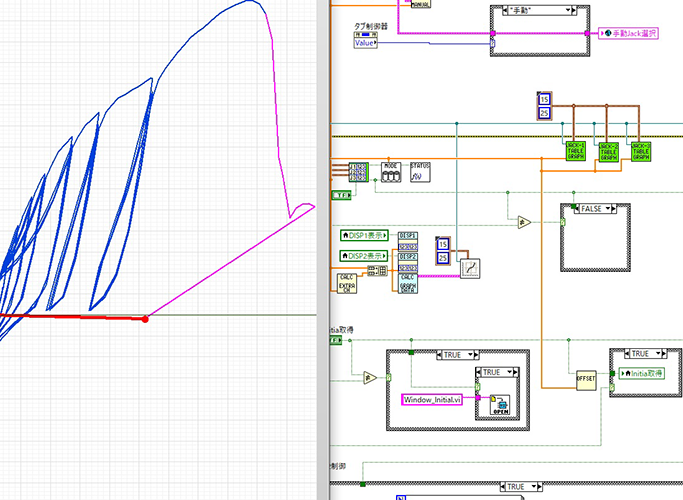
Task: Click the MODE subVI icon
Action: pyautogui.click(x=391, y=172)
